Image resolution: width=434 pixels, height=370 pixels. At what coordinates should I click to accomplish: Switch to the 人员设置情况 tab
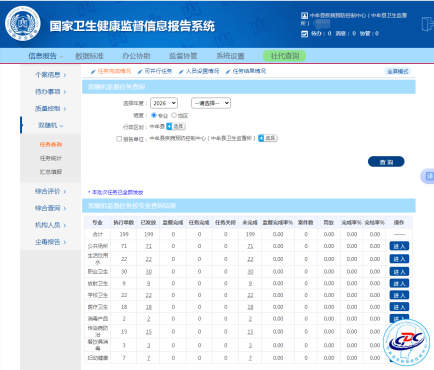point(202,71)
